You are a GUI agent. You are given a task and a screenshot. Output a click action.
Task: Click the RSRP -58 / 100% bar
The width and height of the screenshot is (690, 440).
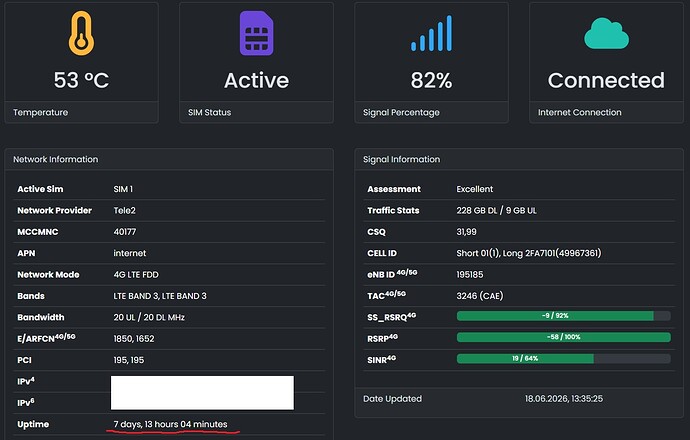564,337
